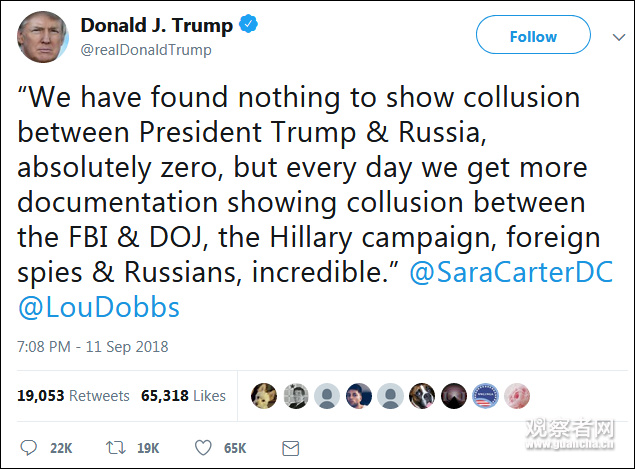Click the Donald J. Trump display name
The image size is (635, 469).
click(156, 26)
